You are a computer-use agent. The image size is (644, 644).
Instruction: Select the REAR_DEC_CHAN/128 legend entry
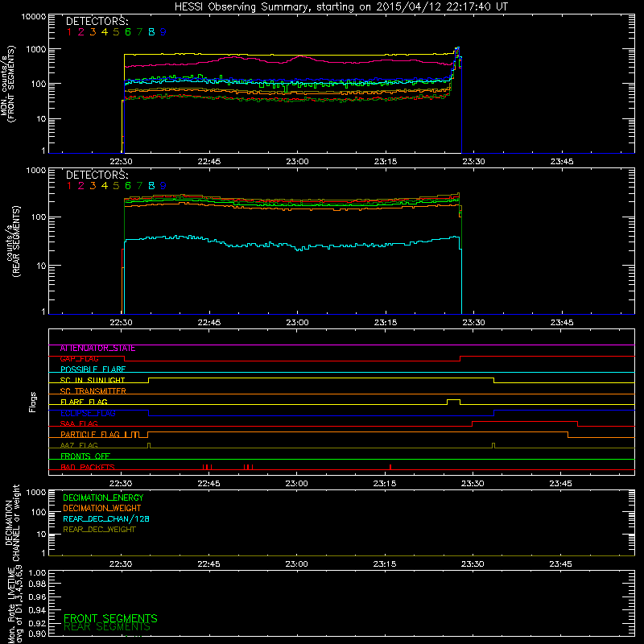[106, 519]
